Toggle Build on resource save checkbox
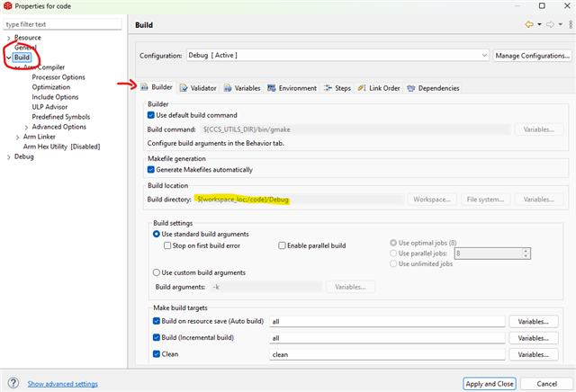 (x=156, y=321)
